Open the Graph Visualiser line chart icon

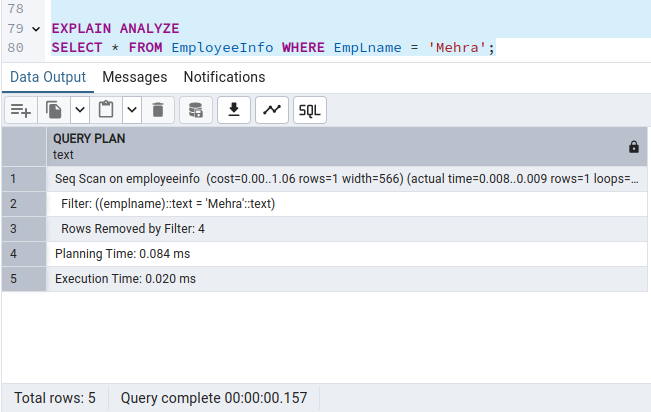pos(272,110)
